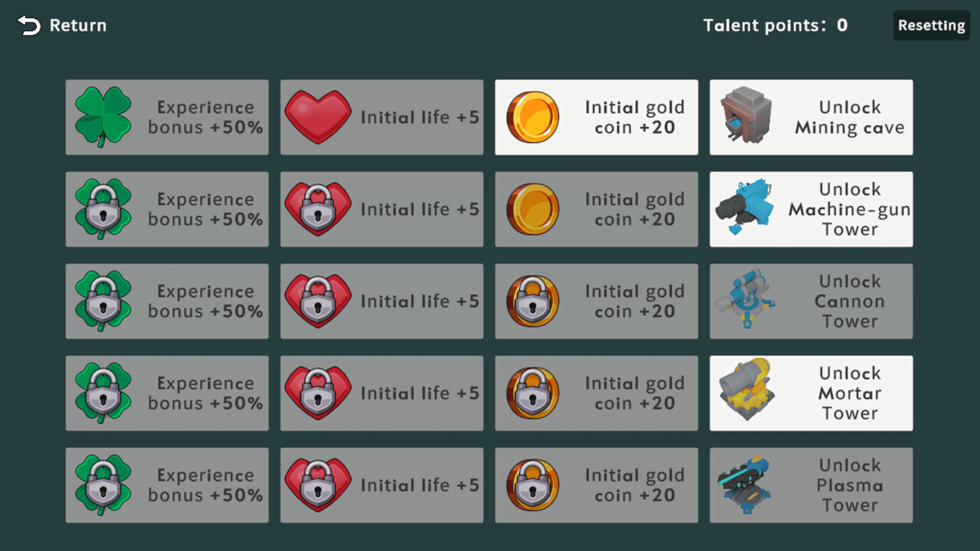This screenshot has height=551, width=980.
Task: Click the Cannon Tower icon
Action: 746,299
